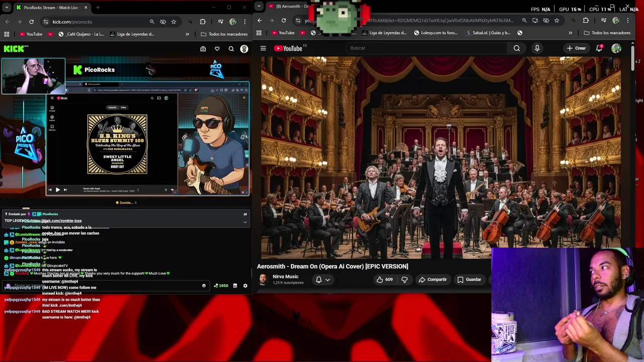Image resolution: width=644 pixels, height=362 pixels.
Task: Open Kick chat settings gear
Action: (x=245, y=286)
